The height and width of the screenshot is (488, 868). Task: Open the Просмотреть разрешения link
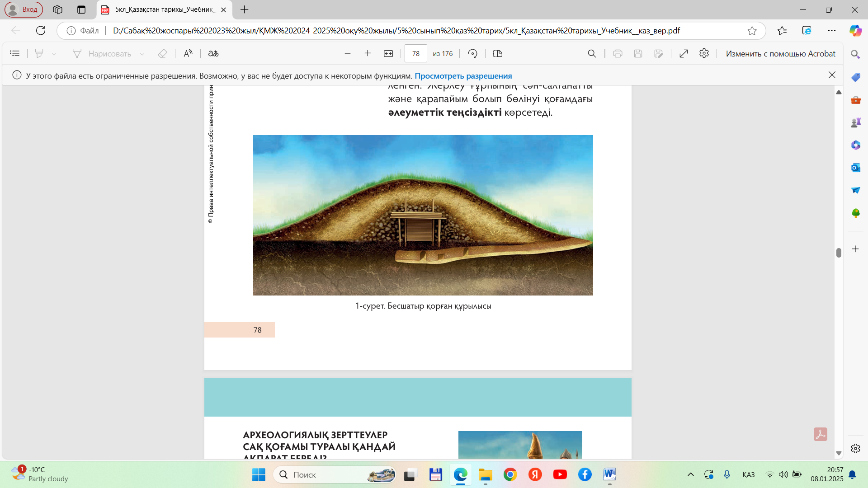pyautogui.click(x=463, y=75)
